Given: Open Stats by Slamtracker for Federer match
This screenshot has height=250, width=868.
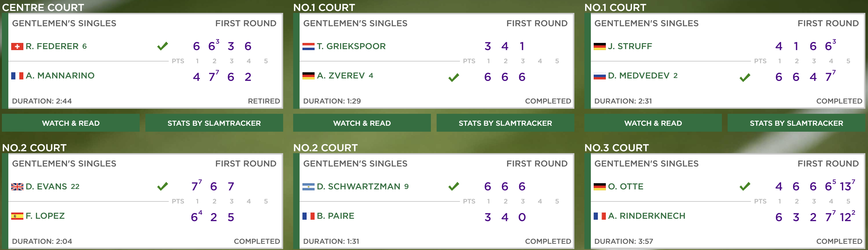Looking at the screenshot, I should (214, 123).
